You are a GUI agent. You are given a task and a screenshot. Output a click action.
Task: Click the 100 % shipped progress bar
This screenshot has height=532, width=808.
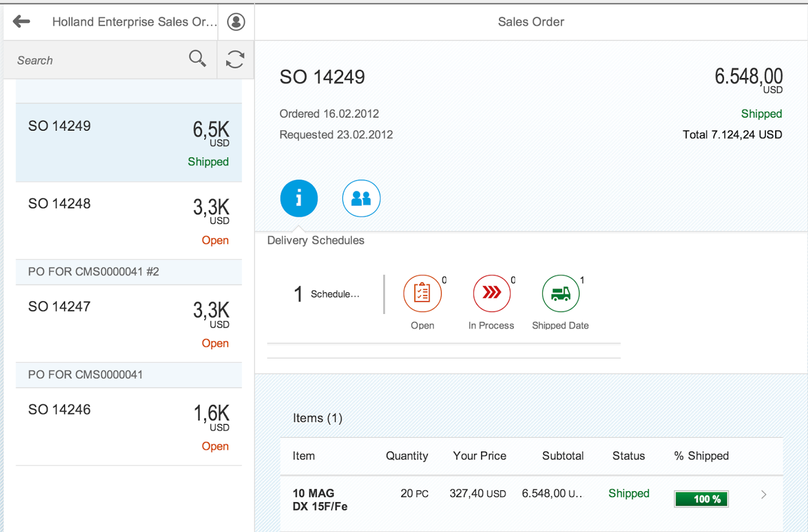[x=701, y=499]
